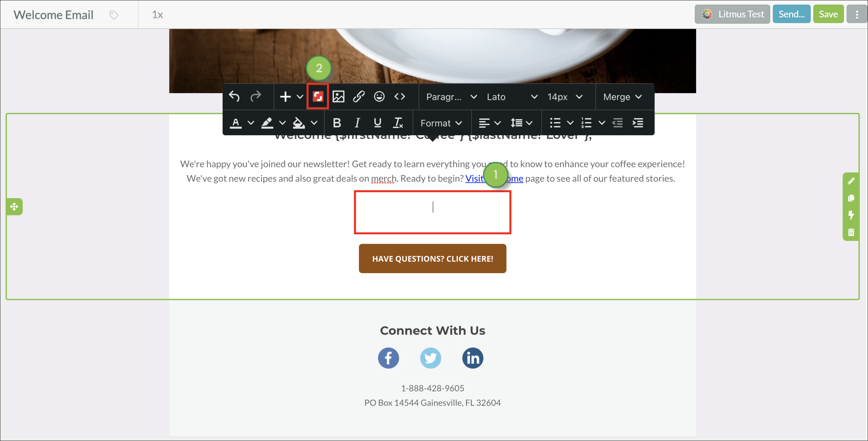Click the redo arrow icon
868x441 pixels.
click(256, 97)
